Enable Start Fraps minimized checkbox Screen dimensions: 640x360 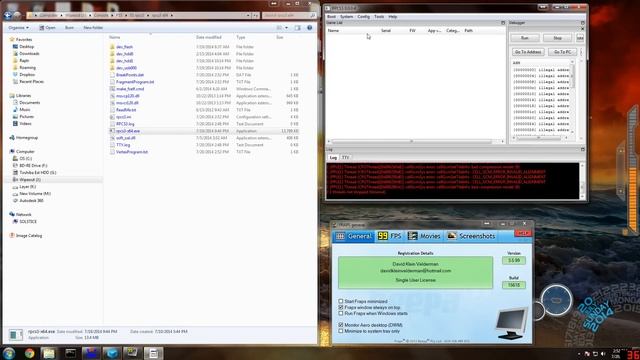pos(341,301)
